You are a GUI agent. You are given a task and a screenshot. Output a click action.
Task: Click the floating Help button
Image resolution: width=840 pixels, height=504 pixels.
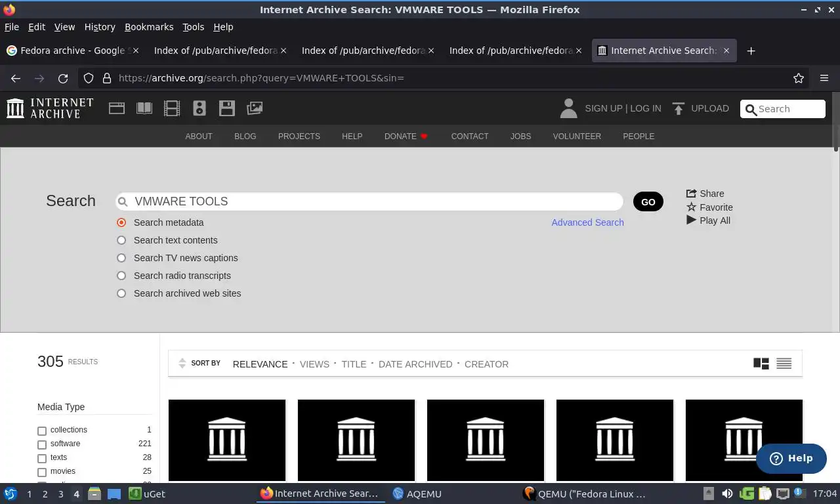791,458
